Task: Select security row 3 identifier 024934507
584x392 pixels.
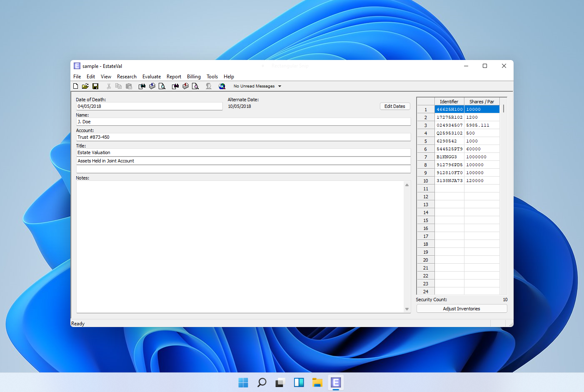Action: (449, 125)
